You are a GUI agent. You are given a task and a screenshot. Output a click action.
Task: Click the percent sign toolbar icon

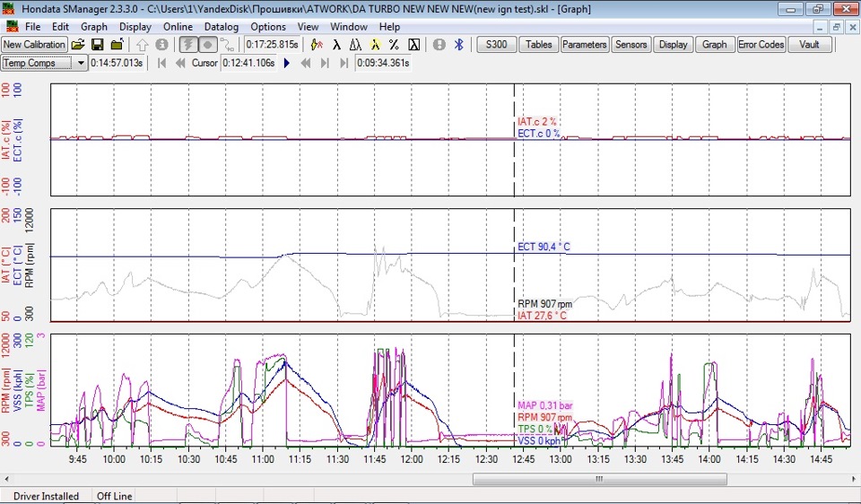tap(394, 45)
